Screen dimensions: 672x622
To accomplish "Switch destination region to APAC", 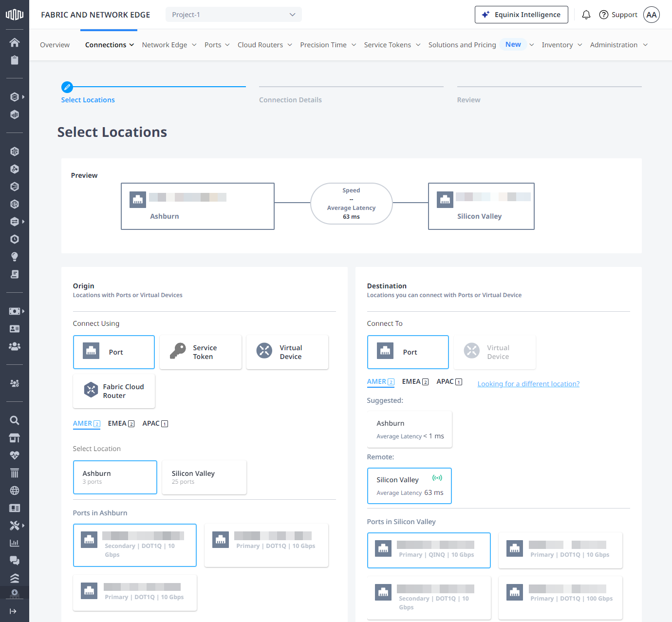I will 449,381.
